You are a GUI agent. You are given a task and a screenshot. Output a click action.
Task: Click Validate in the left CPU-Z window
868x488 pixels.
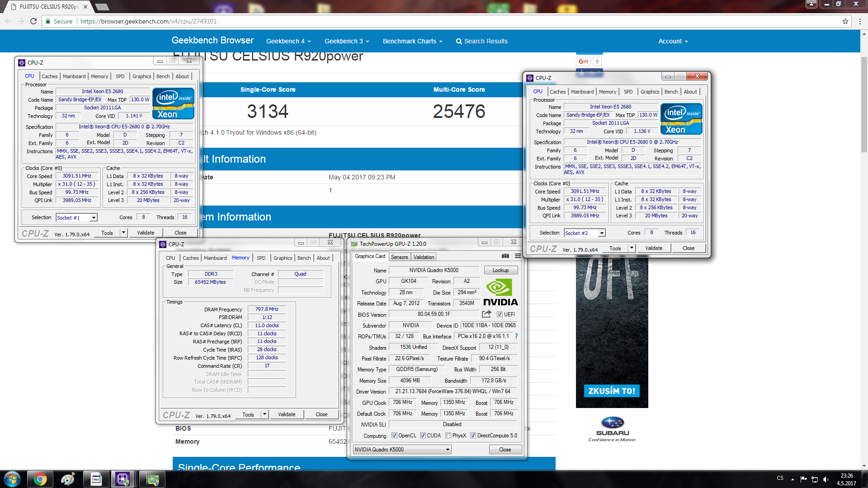coord(146,233)
